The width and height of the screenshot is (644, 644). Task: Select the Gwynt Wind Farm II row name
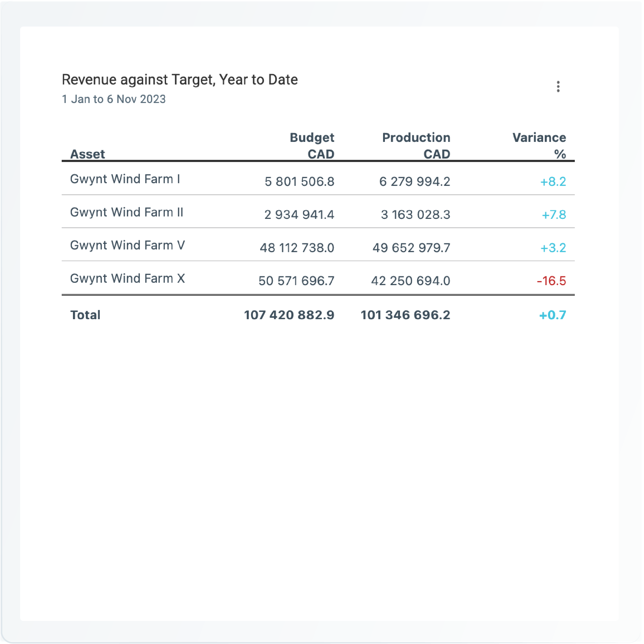tap(127, 212)
